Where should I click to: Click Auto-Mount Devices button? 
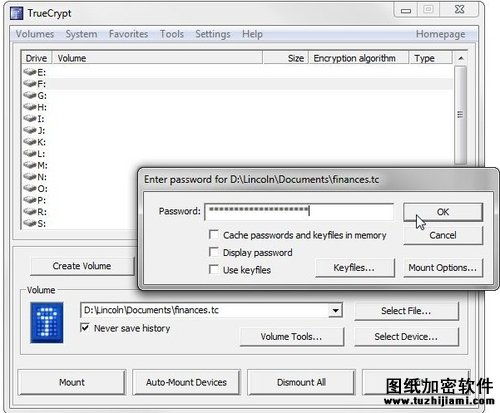(x=186, y=382)
